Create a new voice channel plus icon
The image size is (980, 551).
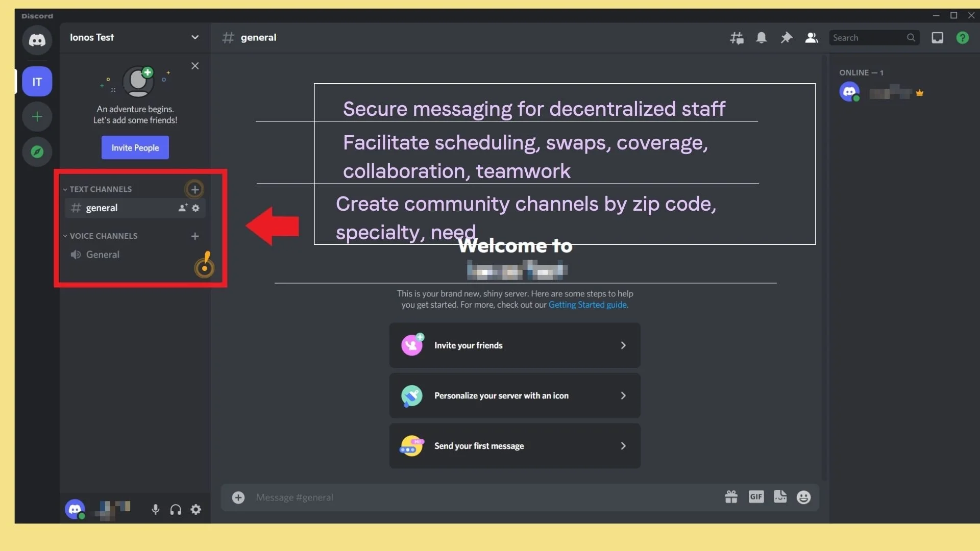click(x=194, y=236)
